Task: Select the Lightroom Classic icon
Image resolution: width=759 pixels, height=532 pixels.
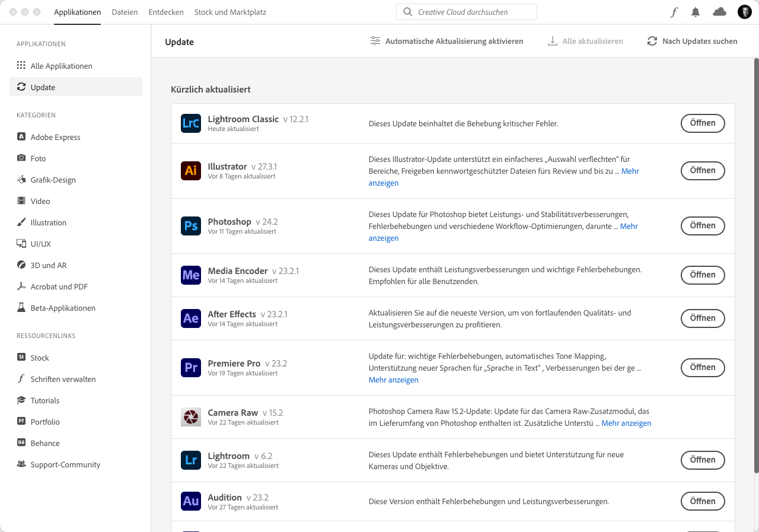Action: 190,123
